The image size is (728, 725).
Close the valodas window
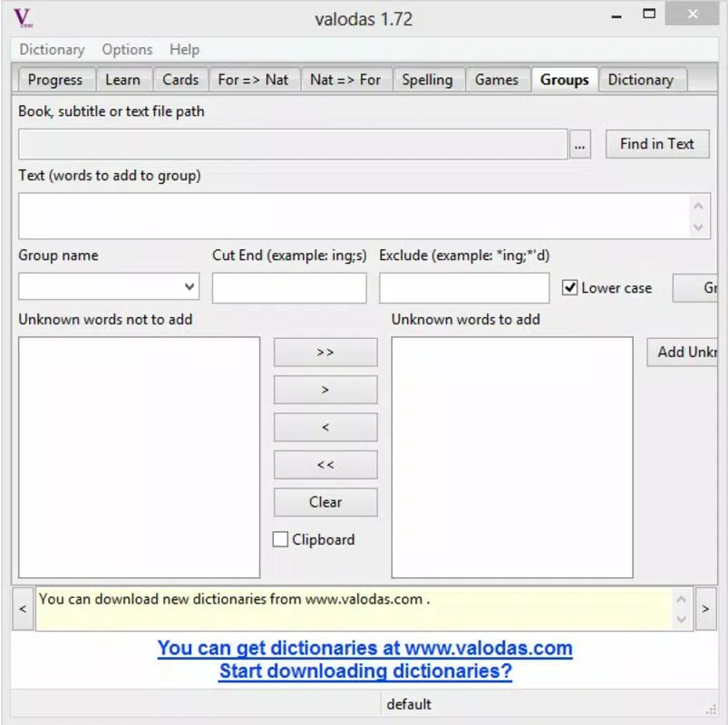693,14
